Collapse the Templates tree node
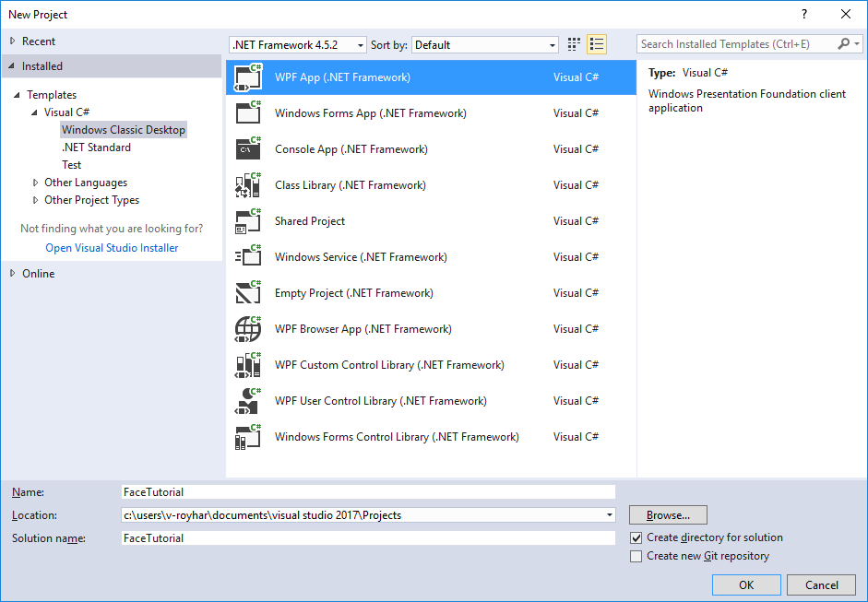 [x=17, y=95]
